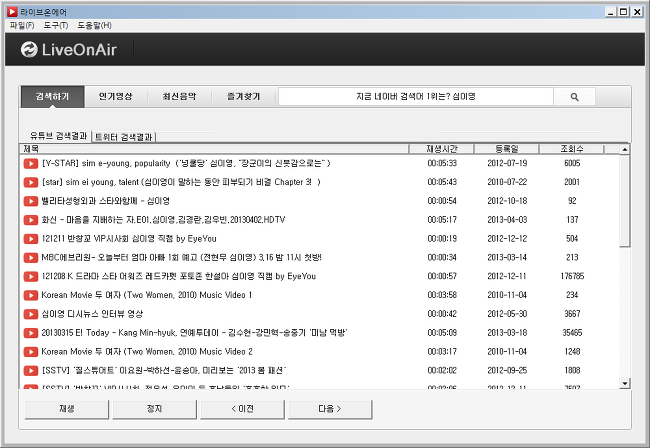This screenshot has height=448, width=650.
Task: Click the vertical scrollbar thumb
Action: [625, 201]
